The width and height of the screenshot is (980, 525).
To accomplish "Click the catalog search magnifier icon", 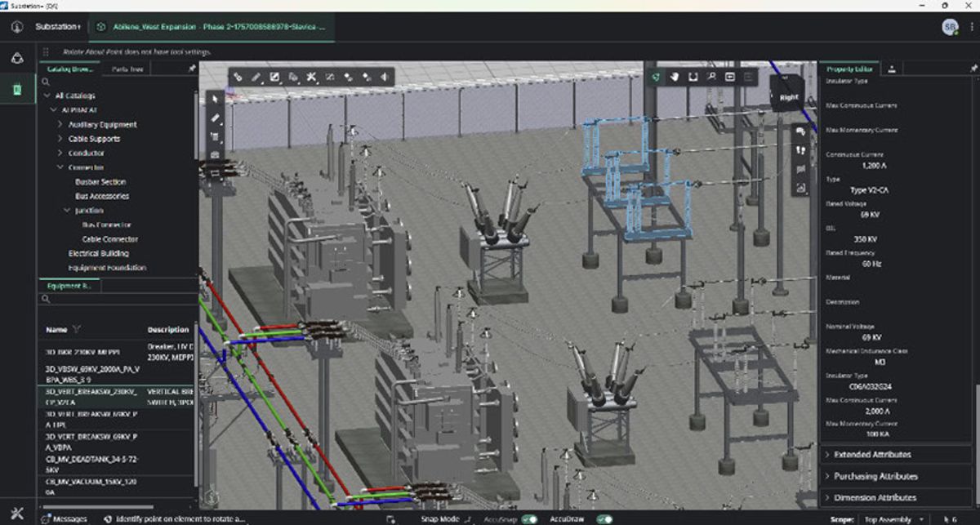I will coord(47,82).
